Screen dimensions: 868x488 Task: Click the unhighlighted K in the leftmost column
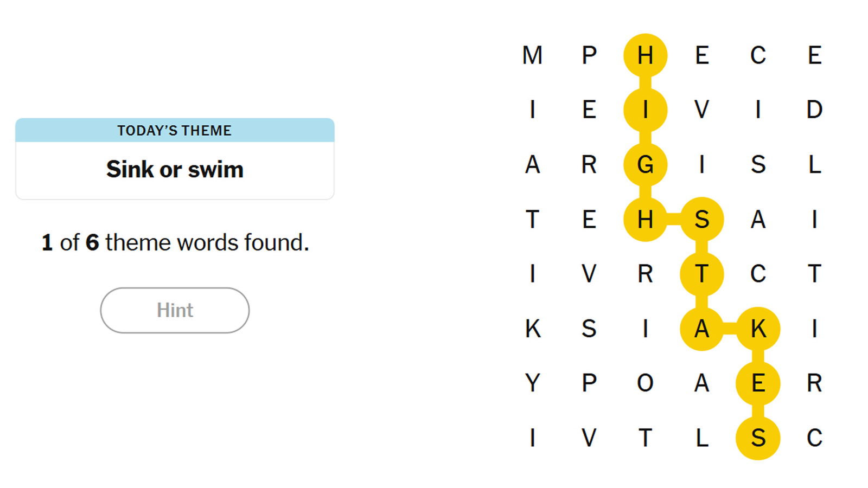point(532,329)
